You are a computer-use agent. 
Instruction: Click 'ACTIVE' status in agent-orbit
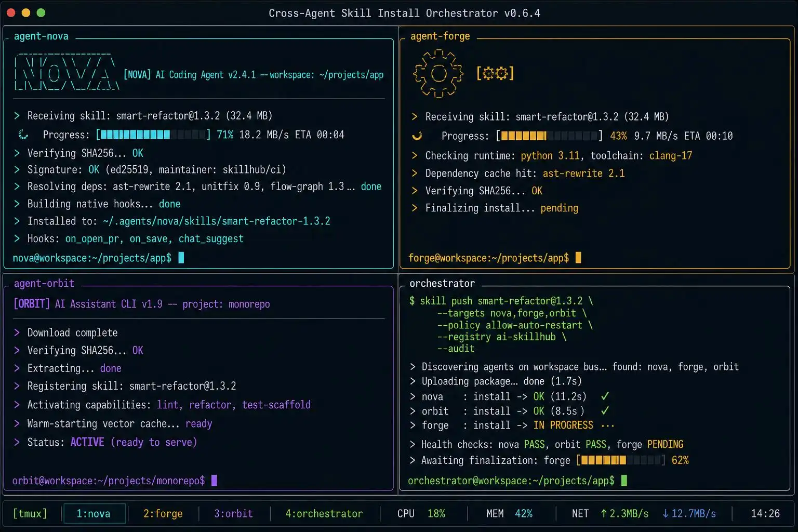point(87,442)
